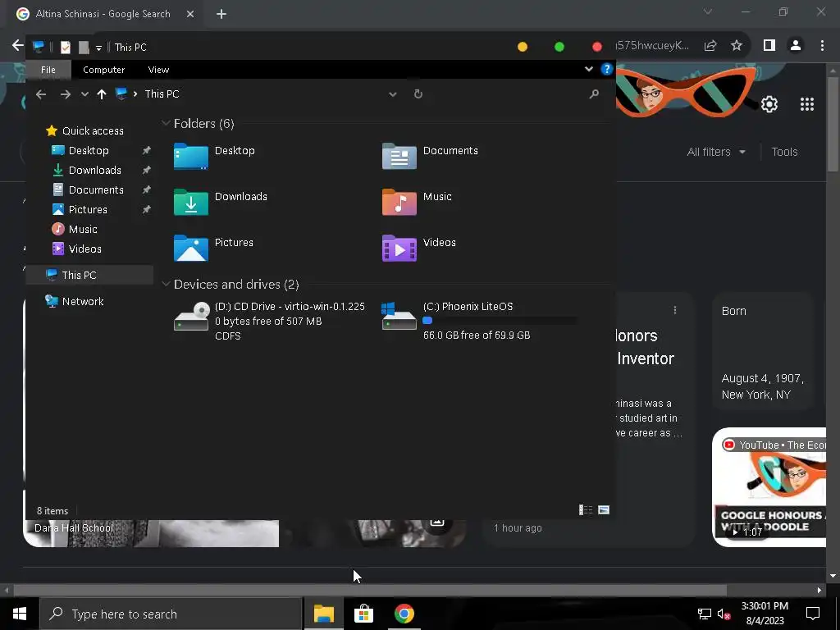Screen dimensions: 840x630
Task: Switch to Large icons view layout
Action: 604,510
